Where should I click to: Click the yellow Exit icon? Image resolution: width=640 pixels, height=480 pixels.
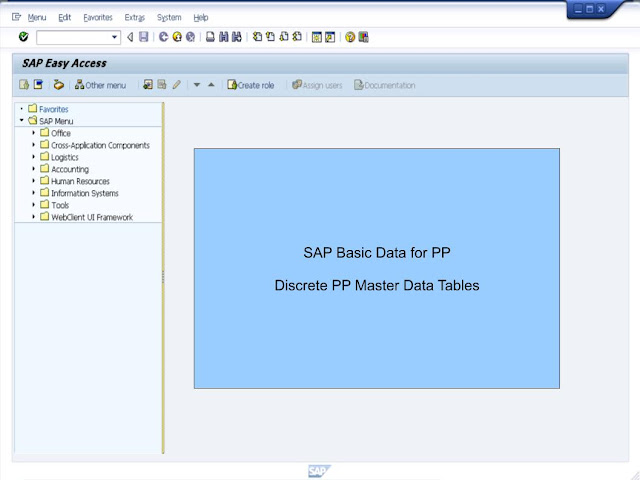coord(177,37)
